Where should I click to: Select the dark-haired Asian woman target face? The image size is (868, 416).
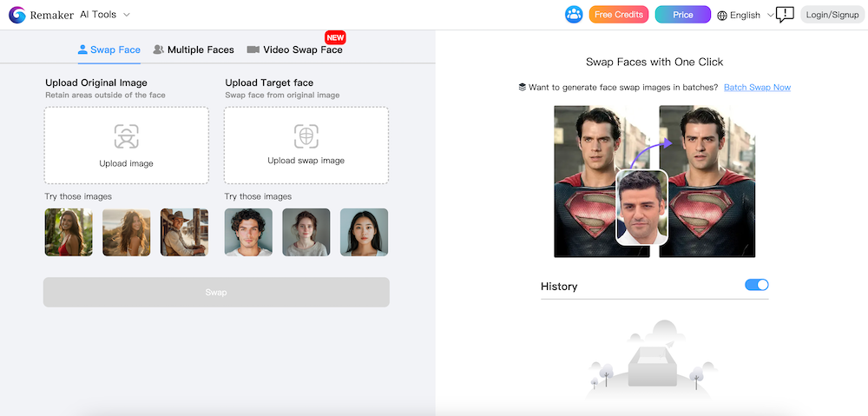tap(365, 232)
